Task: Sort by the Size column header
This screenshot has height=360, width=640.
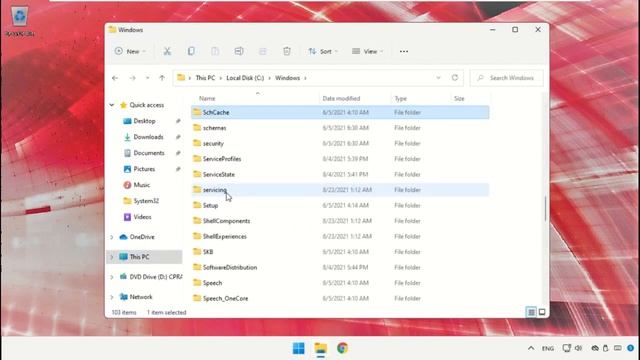Action: [x=459, y=98]
